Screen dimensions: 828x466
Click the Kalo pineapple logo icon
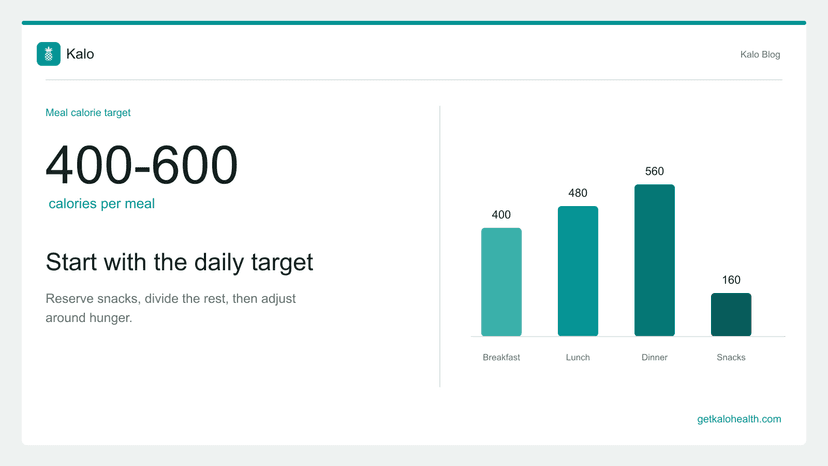[x=49, y=54]
